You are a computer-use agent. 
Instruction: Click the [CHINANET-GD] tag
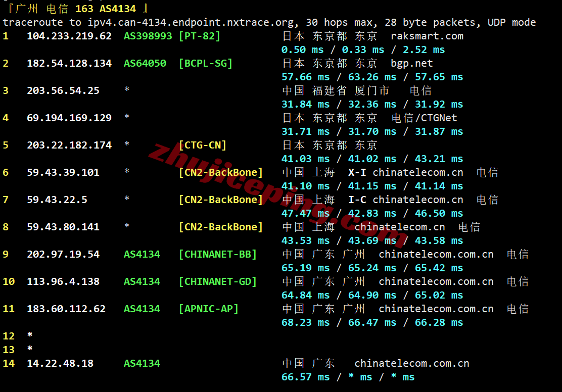[217, 282]
